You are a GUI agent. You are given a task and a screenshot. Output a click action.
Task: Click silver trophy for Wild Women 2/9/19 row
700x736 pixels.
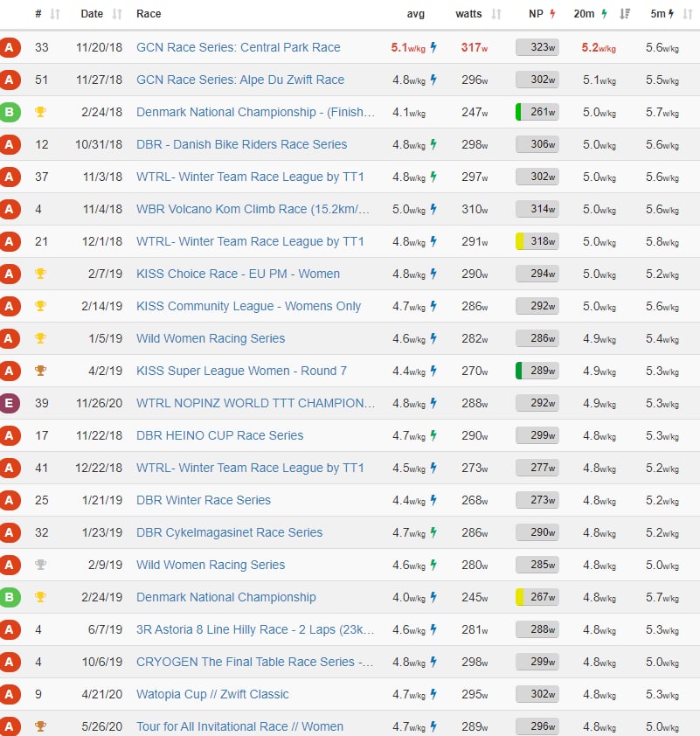[x=40, y=564]
